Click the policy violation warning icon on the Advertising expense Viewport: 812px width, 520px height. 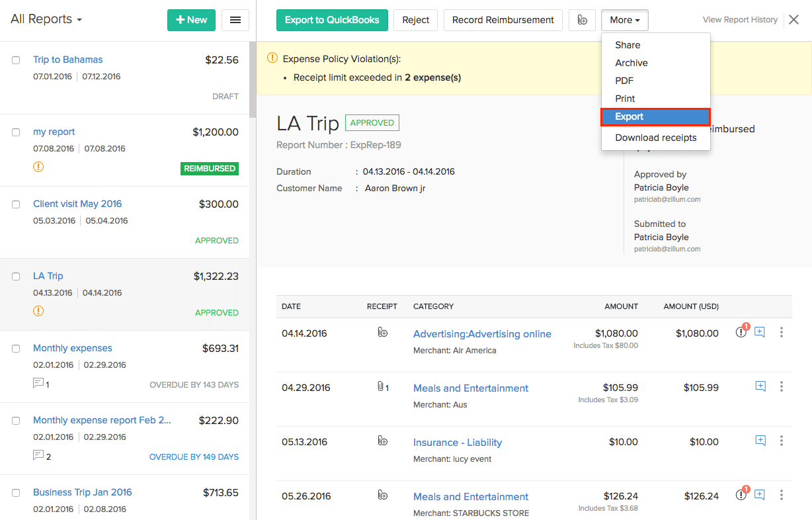[741, 332]
